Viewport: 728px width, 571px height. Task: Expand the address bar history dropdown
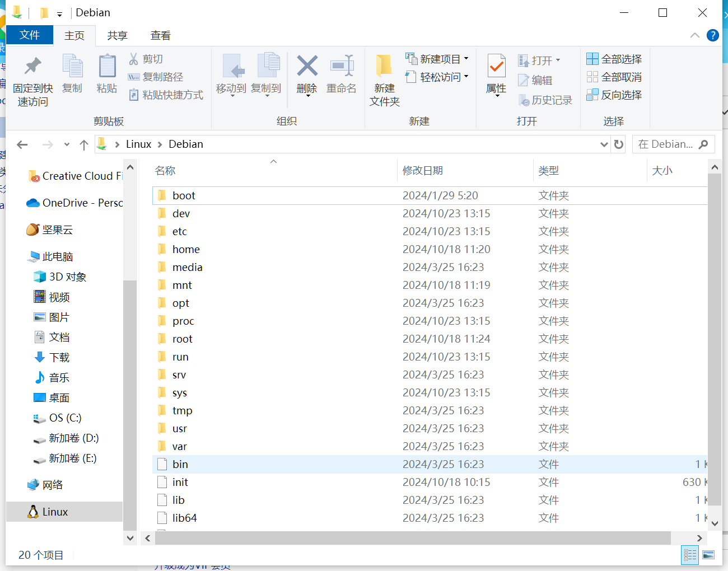tap(604, 144)
